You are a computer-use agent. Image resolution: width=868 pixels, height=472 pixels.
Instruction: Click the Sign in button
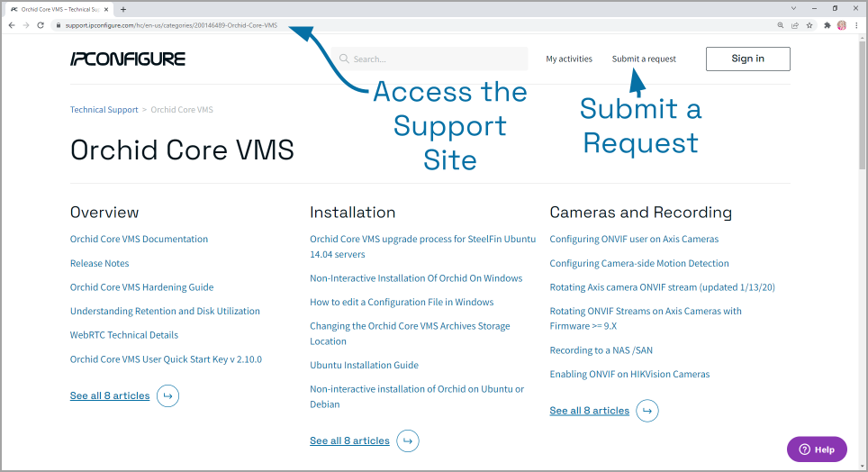(x=747, y=59)
